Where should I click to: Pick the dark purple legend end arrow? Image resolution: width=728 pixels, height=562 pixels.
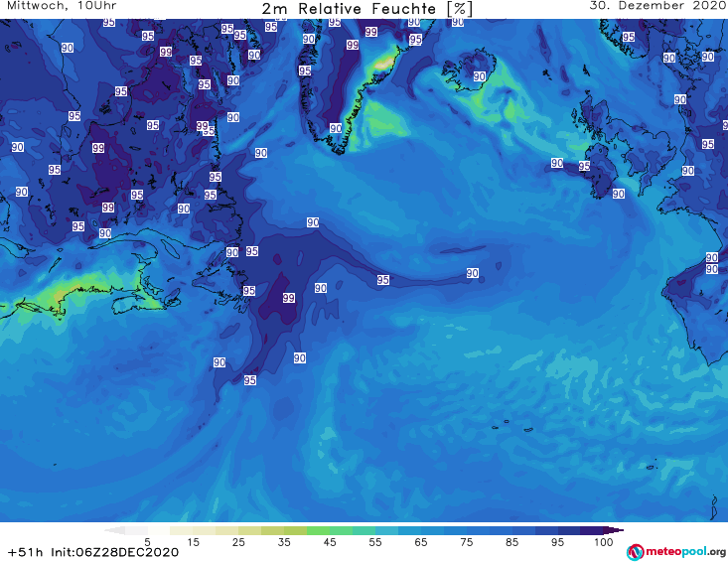[614, 530]
